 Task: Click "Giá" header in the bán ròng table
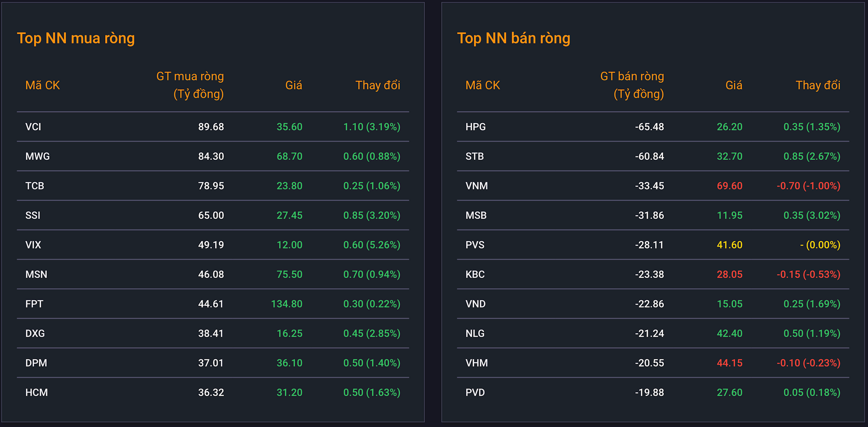tap(734, 85)
